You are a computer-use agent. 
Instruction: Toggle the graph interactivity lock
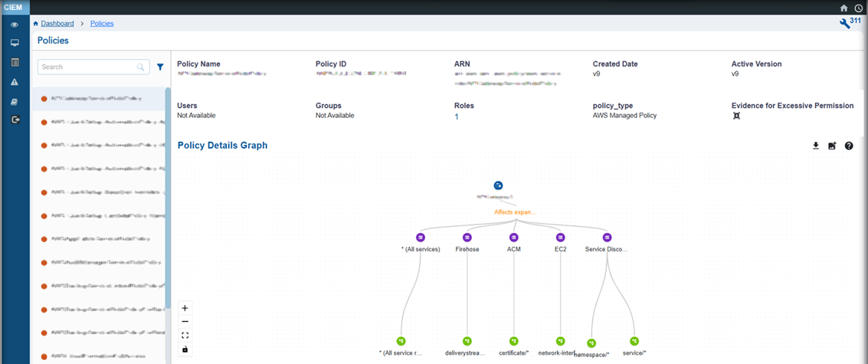[185, 349]
